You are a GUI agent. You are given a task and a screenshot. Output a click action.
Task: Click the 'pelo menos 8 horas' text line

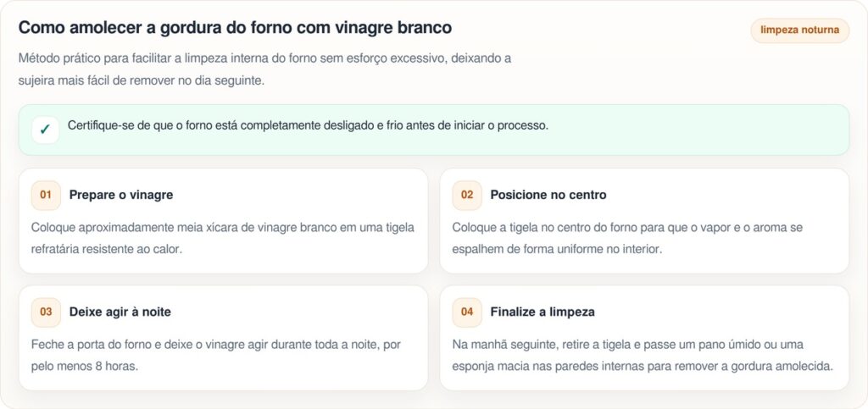pos(84,366)
